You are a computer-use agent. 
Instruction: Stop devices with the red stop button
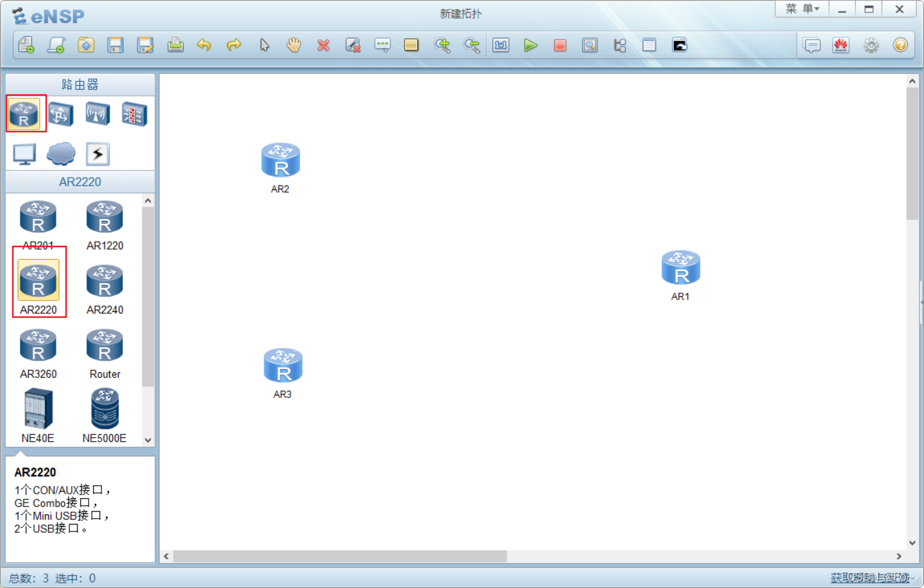560,45
